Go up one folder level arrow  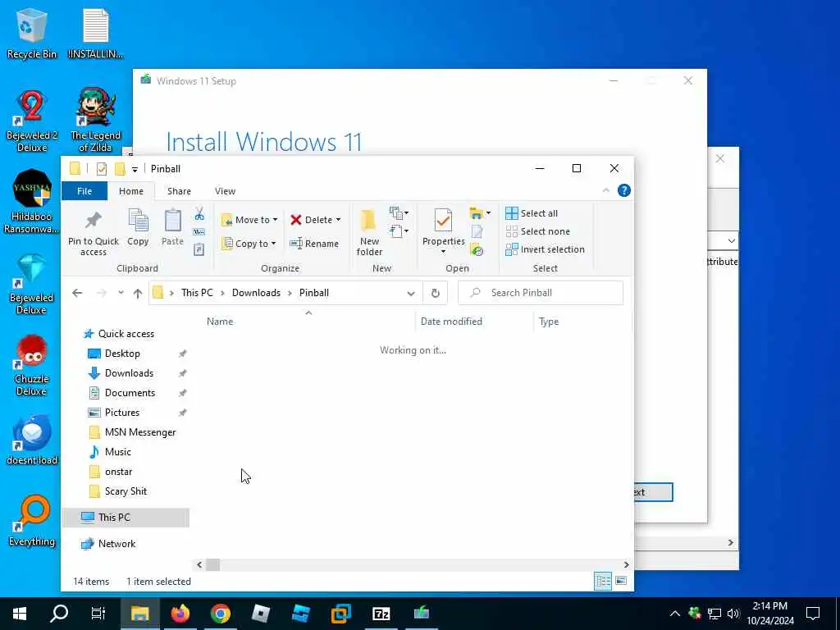[x=138, y=293]
